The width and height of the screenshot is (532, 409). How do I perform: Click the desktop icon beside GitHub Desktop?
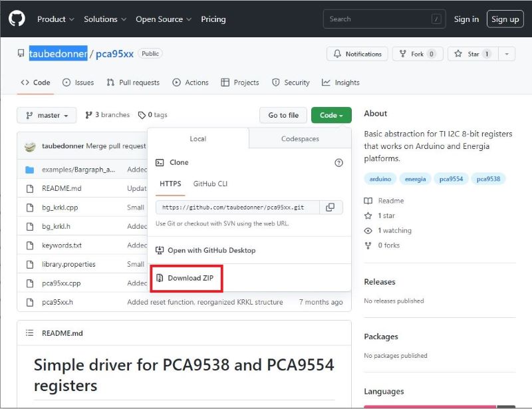[x=160, y=251]
